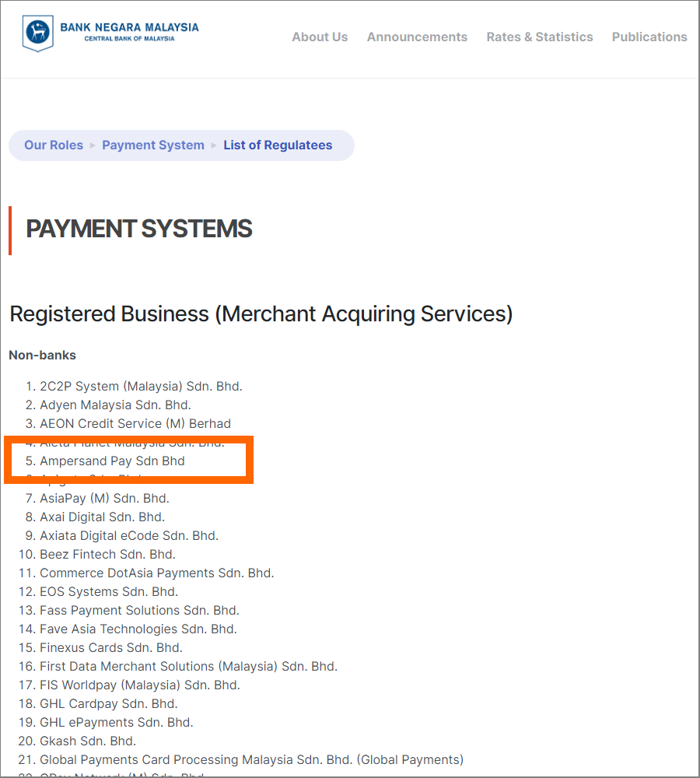The width and height of the screenshot is (700, 778).
Task: Select AEON Credit Service (M) Berhad
Action: pos(135,424)
